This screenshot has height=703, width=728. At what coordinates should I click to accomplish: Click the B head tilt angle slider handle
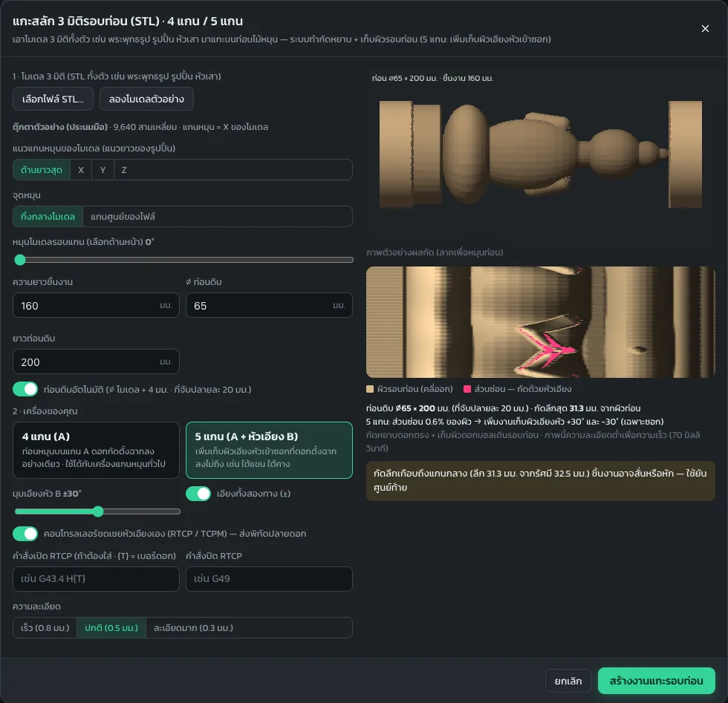[x=98, y=511]
